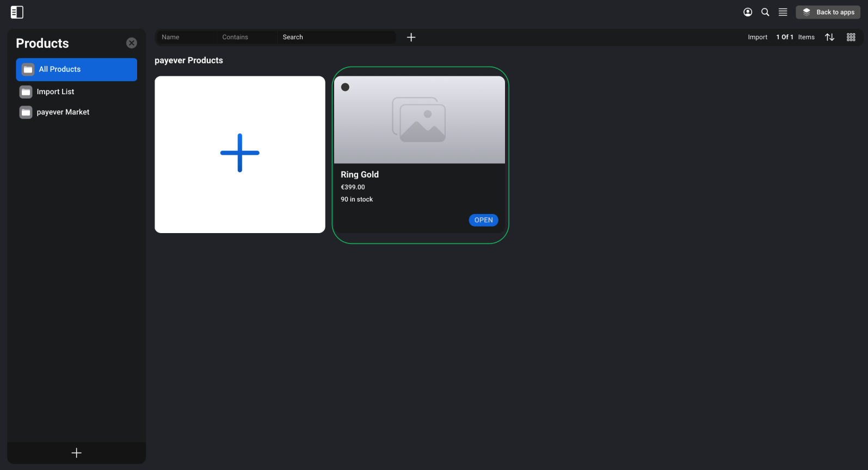Screen dimensions: 868x470
Task: Toggle the sidebar panel icon
Action: (17, 12)
